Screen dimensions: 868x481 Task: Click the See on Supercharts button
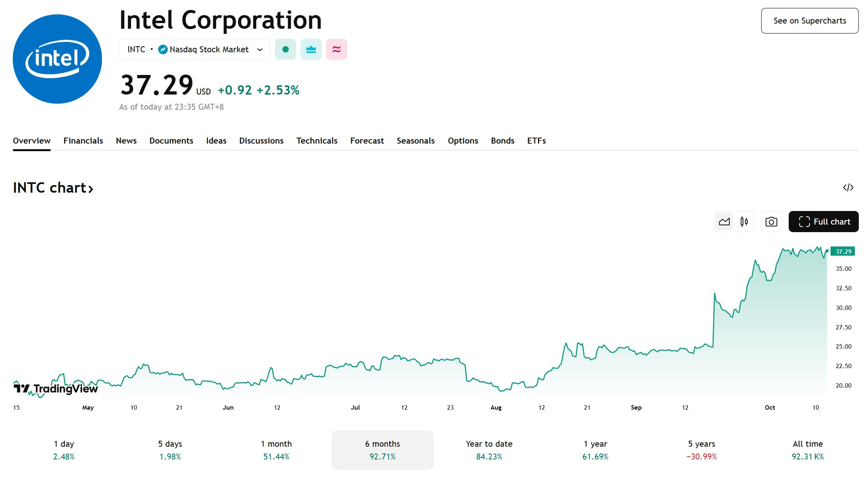810,21
